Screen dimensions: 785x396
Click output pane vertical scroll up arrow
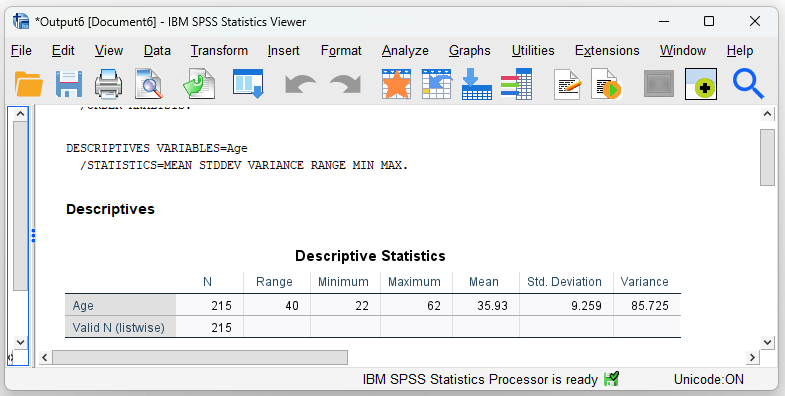coord(767,114)
